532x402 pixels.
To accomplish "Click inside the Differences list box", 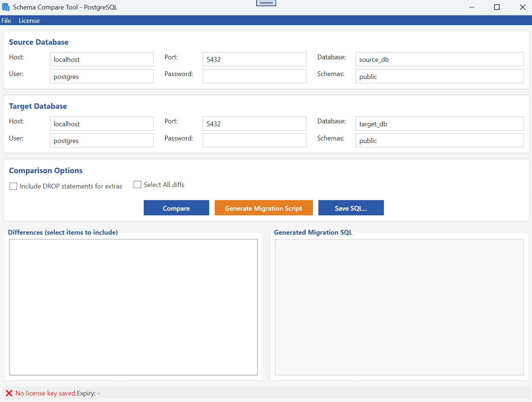I will 133,307.
